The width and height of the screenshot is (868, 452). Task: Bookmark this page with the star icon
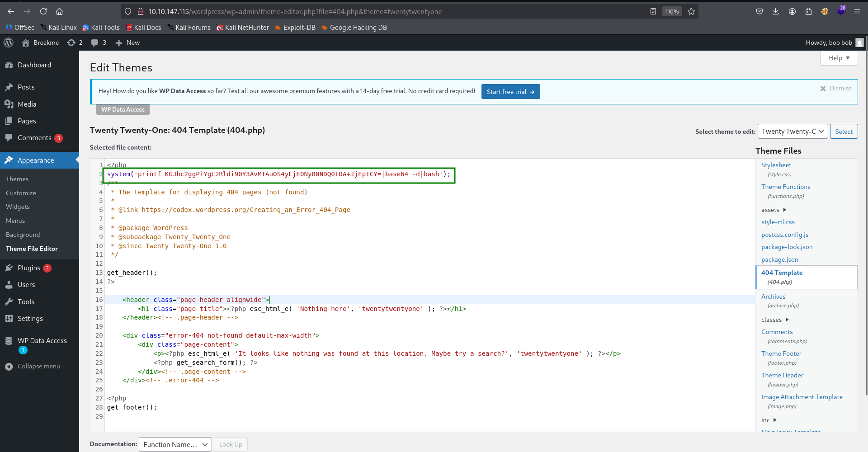coord(691,11)
